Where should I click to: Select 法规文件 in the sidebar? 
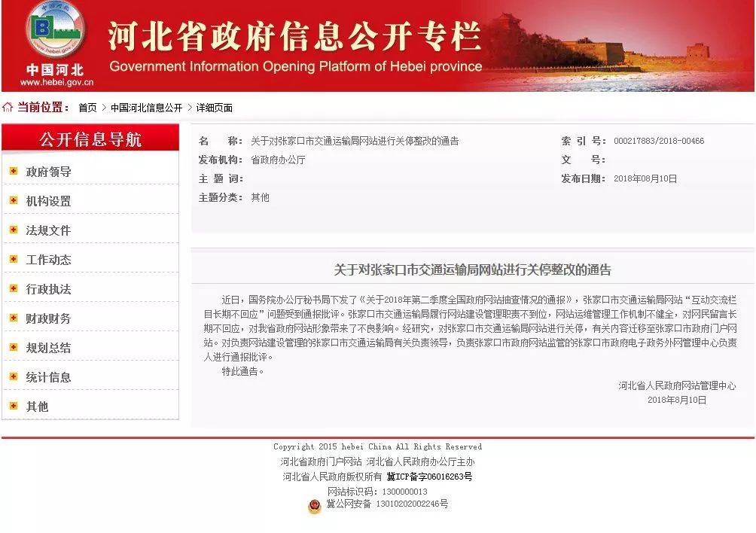pos(48,230)
